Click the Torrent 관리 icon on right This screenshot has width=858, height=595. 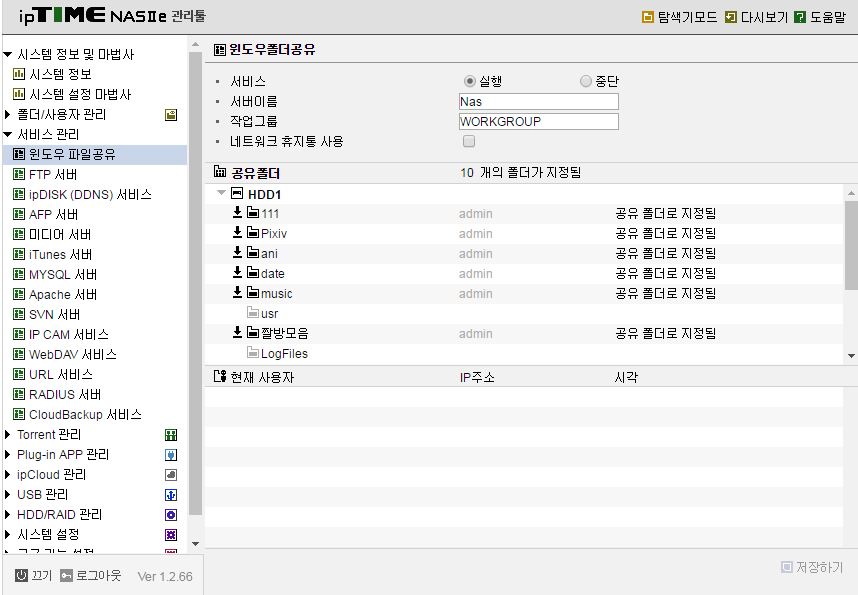pos(171,435)
